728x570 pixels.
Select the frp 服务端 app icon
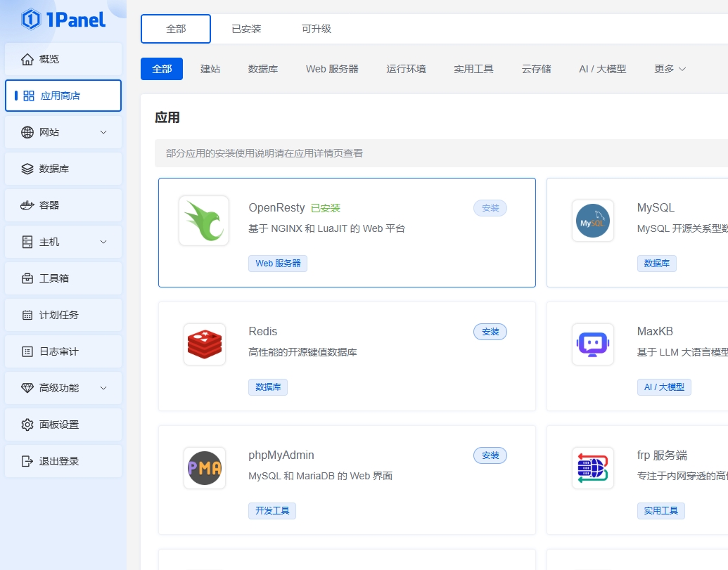click(x=592, y=467)
